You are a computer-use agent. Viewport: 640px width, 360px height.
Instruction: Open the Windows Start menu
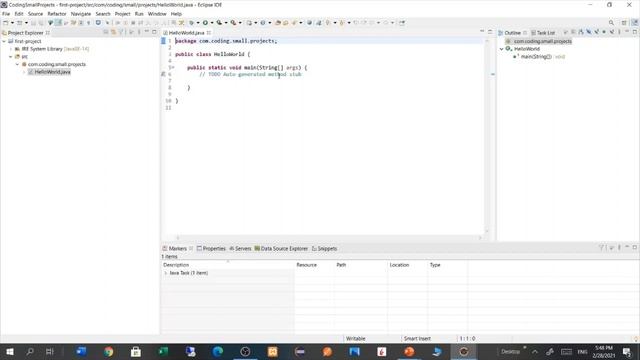point(10,352)
